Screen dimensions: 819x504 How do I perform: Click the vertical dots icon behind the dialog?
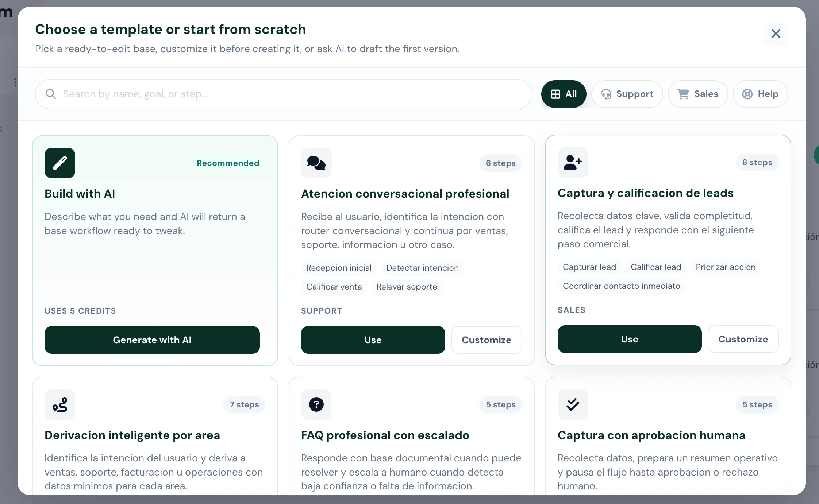pos(15,82)
